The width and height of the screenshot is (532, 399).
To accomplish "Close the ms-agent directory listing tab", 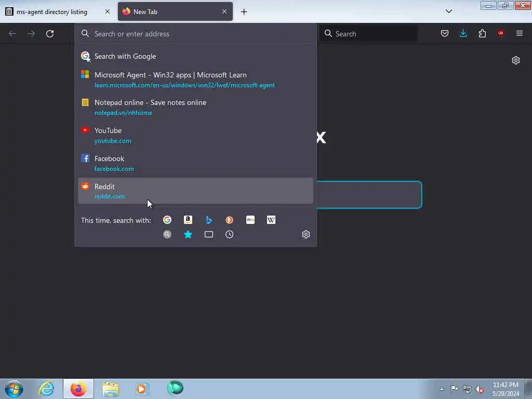I will (x=108, y=11).
